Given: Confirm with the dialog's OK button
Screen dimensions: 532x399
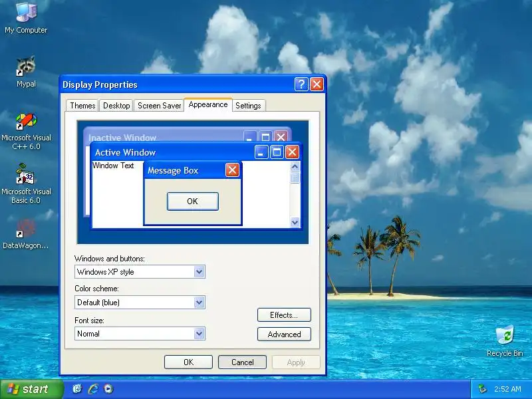Looking at the screenshot, I should (x=188, y=362).
